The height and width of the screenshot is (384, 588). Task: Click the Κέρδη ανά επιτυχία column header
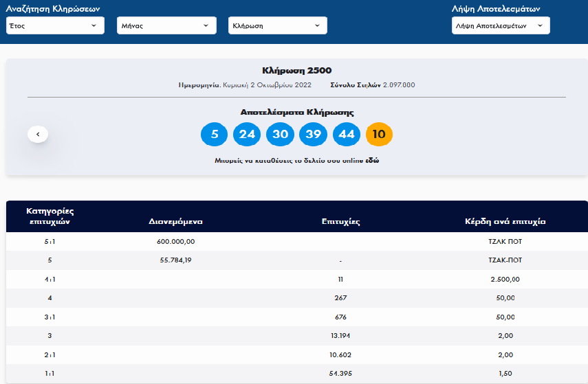click(x=505, y=222)
